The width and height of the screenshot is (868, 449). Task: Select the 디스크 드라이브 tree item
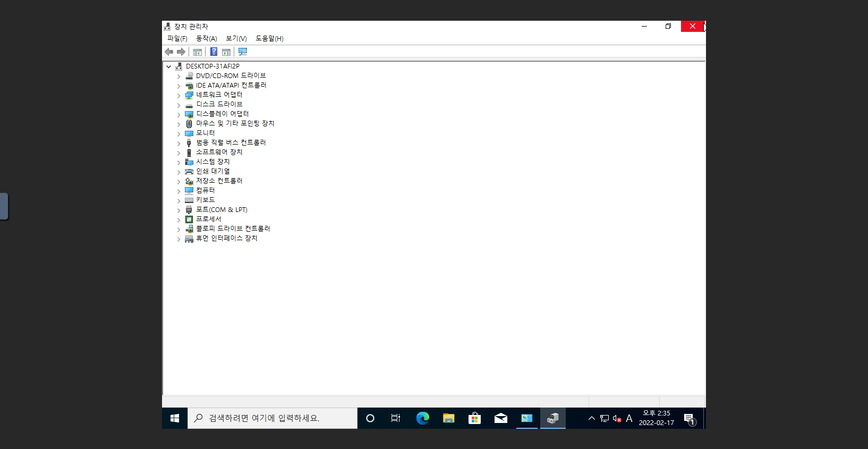point(219,104)
